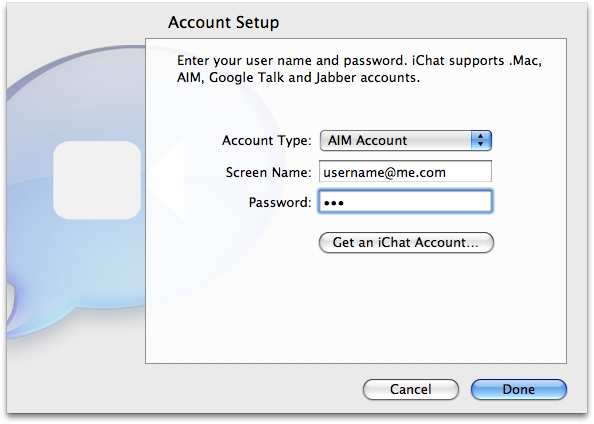Click the instructions text about supported accounts
594x424 pixels.
[x=359, y=69]
